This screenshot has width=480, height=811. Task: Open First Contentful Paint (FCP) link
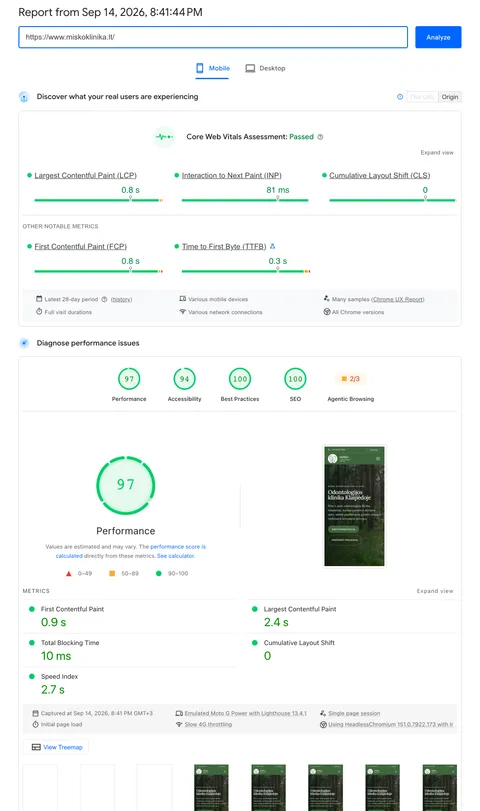(81, 246)
